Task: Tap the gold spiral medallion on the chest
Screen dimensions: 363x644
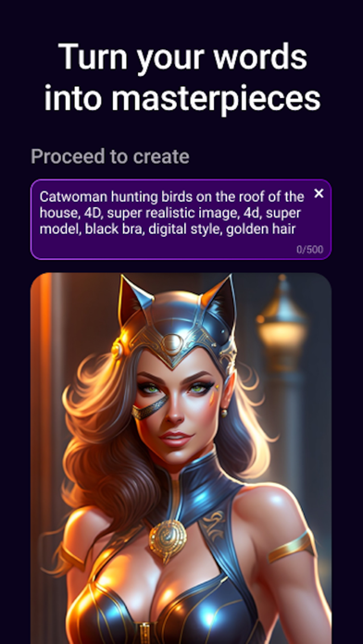Action: (x=168, y=536)
